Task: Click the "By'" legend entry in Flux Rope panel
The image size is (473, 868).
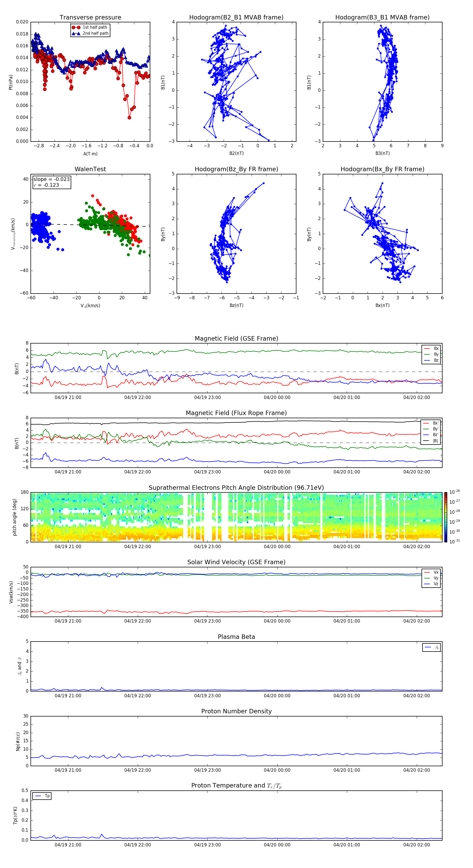Action: pyautogui.click(x=431, y=429)
